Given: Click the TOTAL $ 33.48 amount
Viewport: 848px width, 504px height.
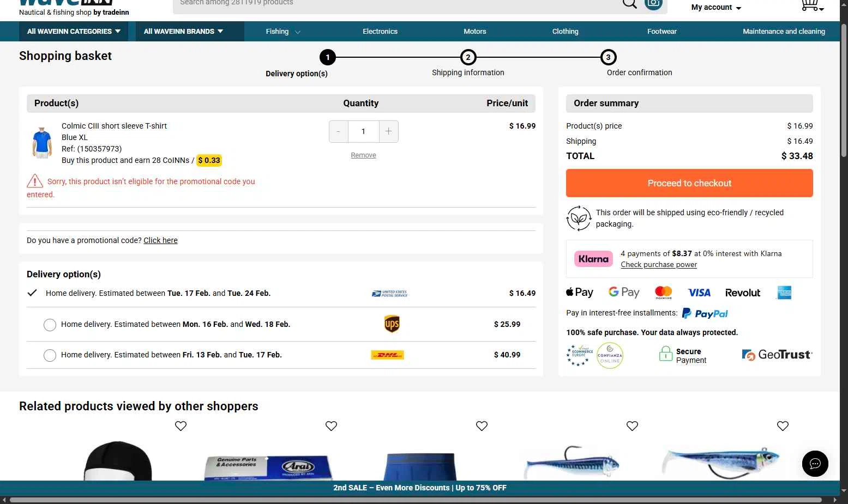Looking at the screenshot, I should click(797, 156).
